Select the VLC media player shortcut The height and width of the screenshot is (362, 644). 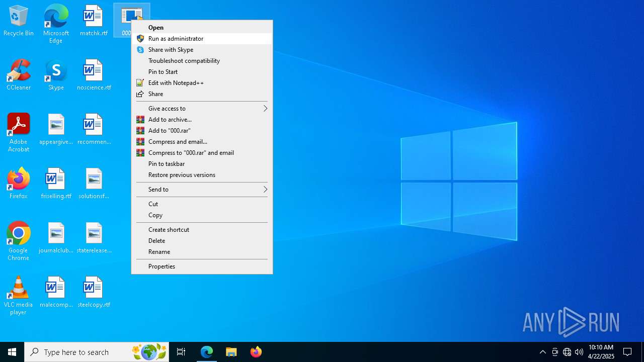coord(19,296)
